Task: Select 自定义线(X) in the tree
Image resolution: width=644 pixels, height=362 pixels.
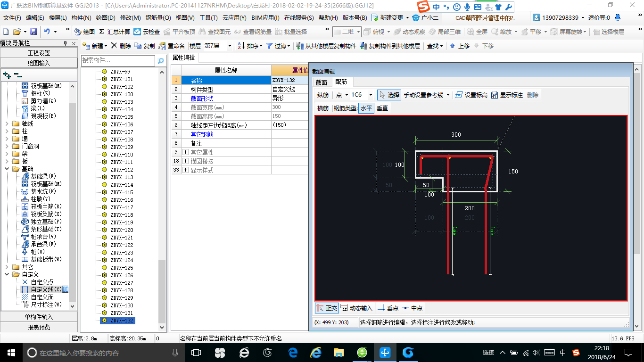Action: (46, 289)
